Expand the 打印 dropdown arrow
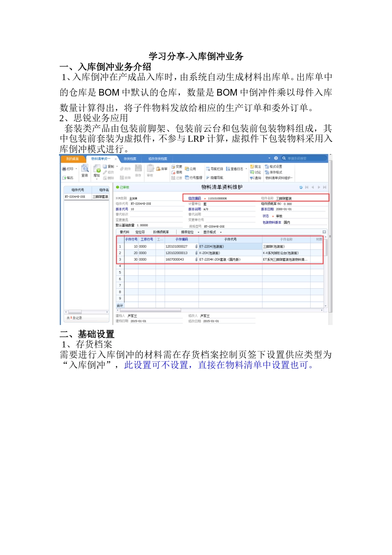Viewport: 392px width, 555px height. pos(76,169)
